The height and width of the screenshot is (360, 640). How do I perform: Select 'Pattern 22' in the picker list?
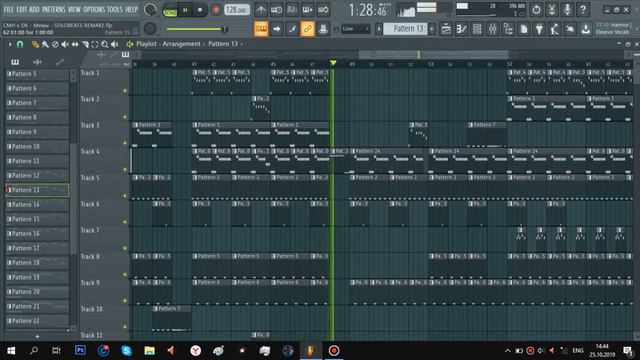(x=37, y=321)
